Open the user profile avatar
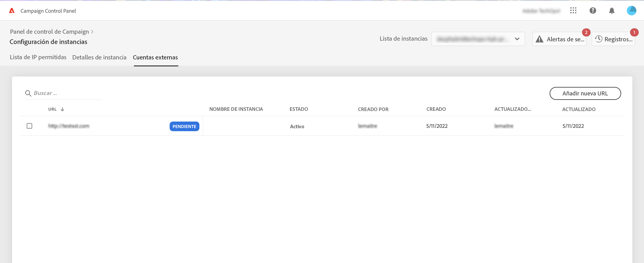The image size is (644, 263). [x=631, y=11]
